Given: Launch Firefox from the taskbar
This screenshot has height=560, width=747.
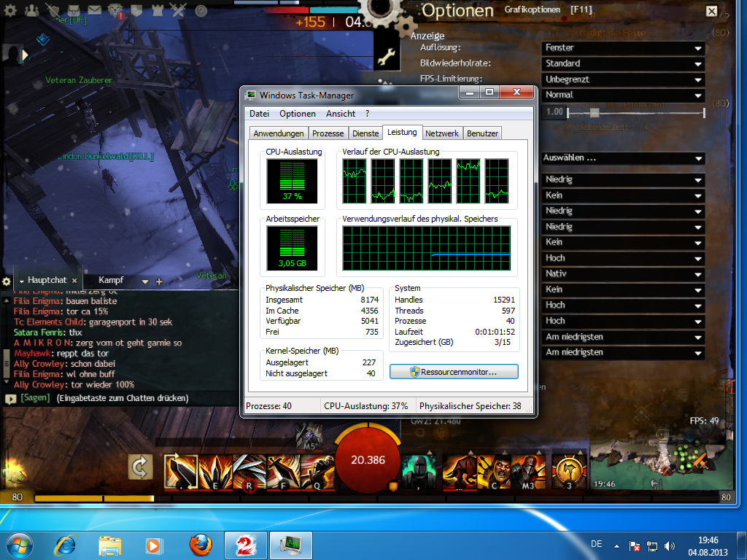Looking at the screenshot, I should (x=201, y=545).
